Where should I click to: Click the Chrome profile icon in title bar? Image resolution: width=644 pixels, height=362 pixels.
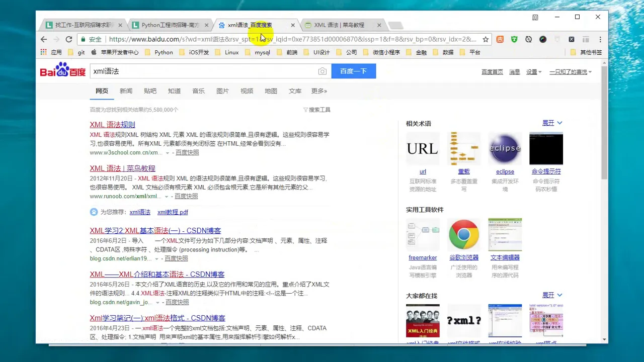pyautogui.click(x=535, y=17)
